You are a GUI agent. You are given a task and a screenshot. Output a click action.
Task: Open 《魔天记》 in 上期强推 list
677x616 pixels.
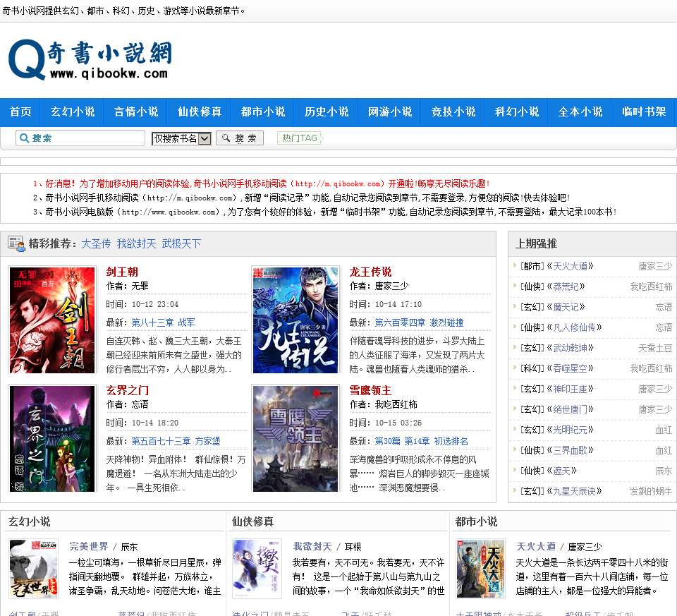pos(566,307)
